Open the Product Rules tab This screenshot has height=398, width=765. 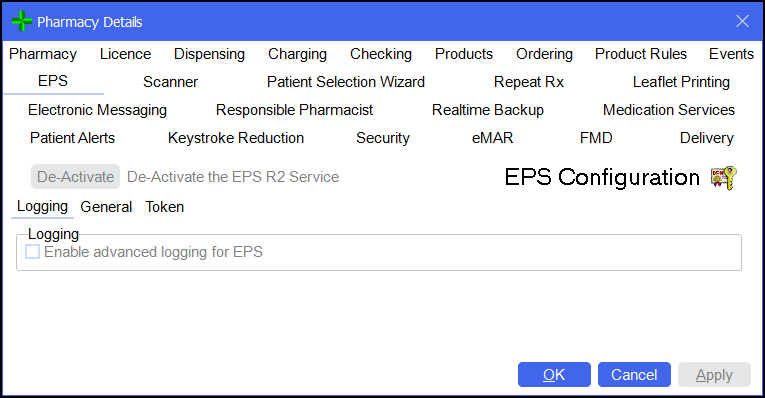(641, 54)
